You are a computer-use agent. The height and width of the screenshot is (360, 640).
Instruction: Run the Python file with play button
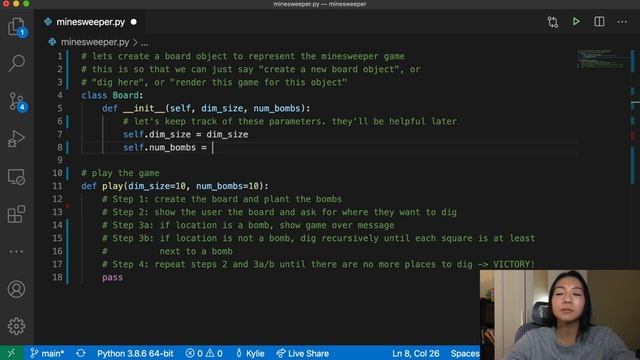pos(576,21)
